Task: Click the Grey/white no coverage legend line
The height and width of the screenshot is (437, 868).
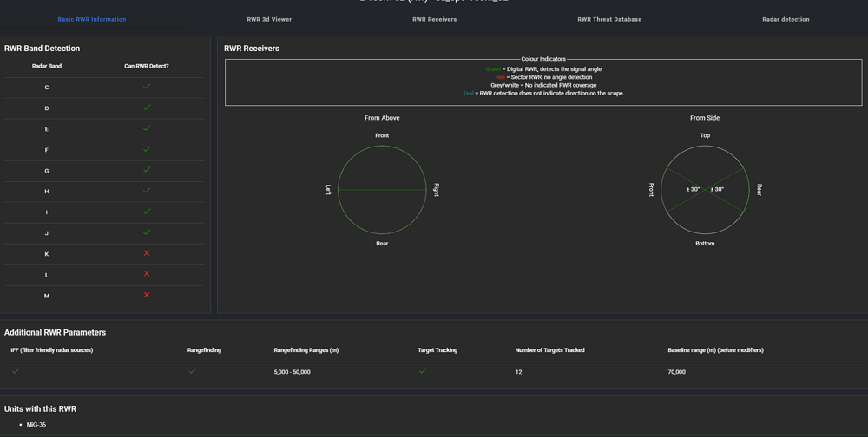Action: (543, 85)
